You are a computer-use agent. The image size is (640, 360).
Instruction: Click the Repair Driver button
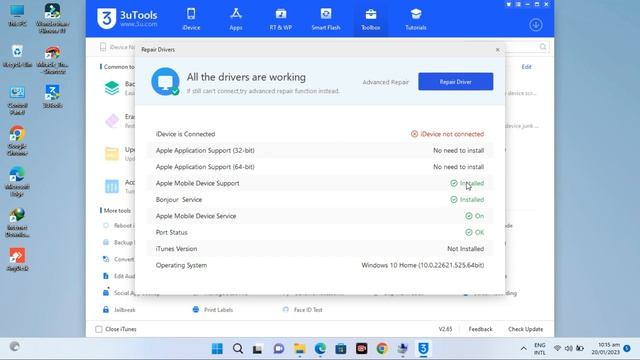(x=456, y=82)
